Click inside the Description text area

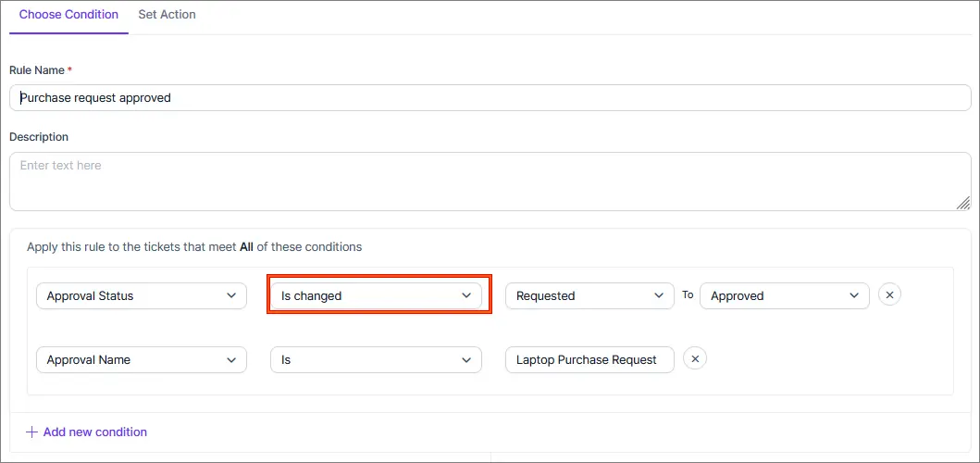[490, 181]
